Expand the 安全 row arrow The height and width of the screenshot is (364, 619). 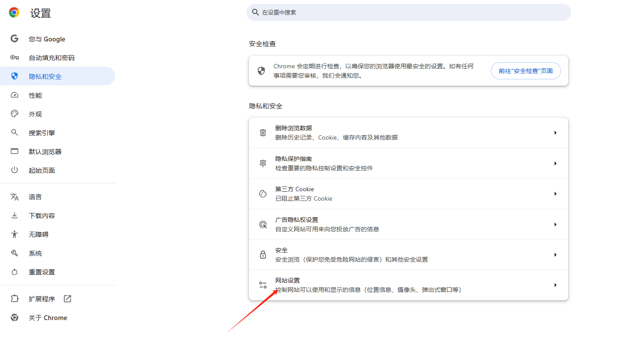pyautogui.click(x=555, y=255)
